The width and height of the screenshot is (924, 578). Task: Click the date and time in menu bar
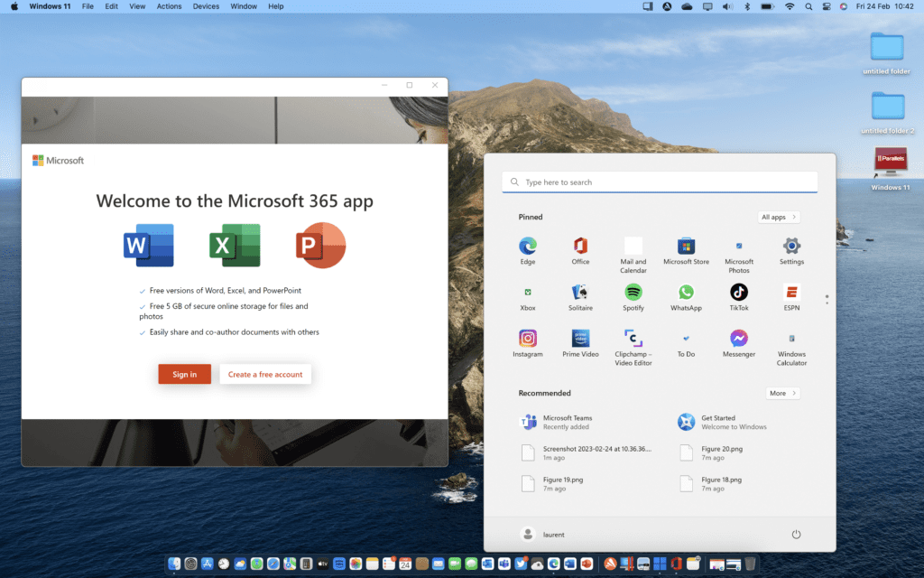tap(884, 6)
